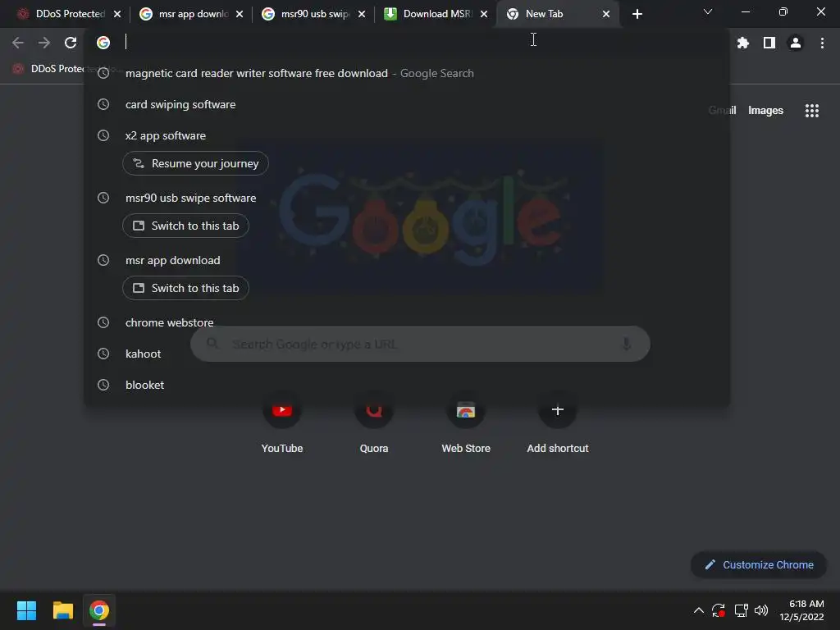This screenshot has width=840, height=630.
Task: Open File Explorer from taskbar
Action: [x=62, y=610]
